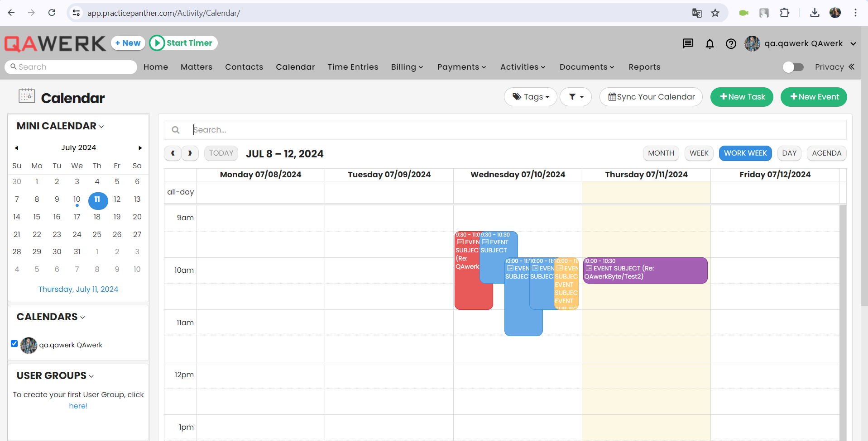Collapse the sidebar with the double chevron

tap(852, 66)
